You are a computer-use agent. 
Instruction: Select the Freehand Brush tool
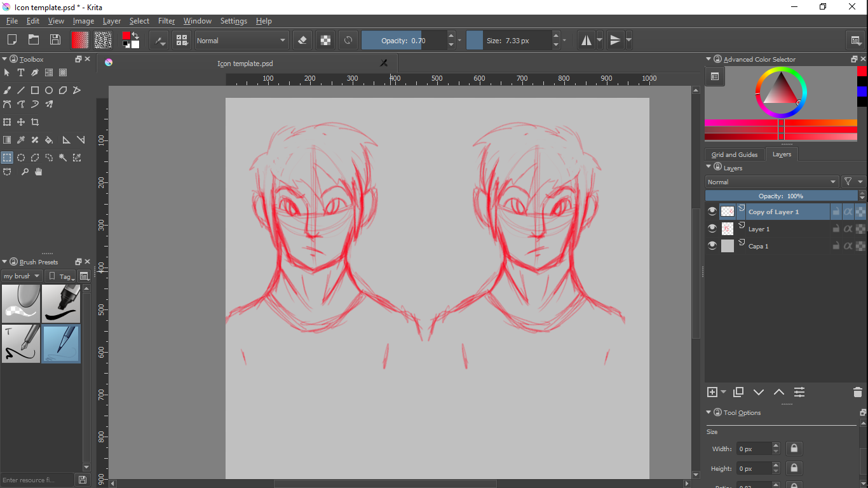(x=7, y=90)
